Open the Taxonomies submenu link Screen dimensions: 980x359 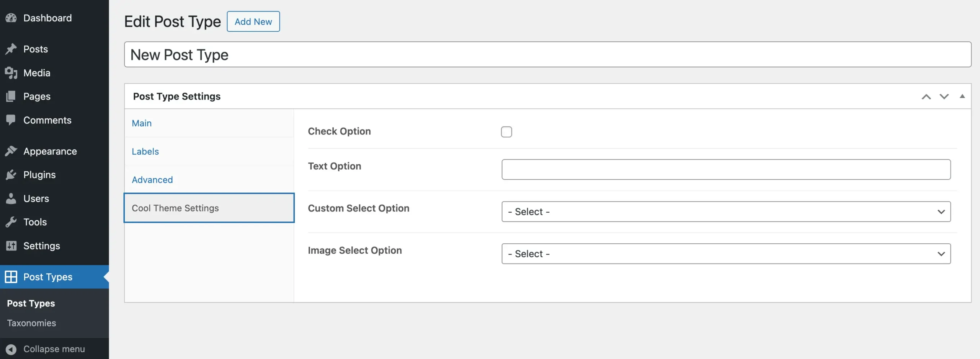[x=31, y=323]
